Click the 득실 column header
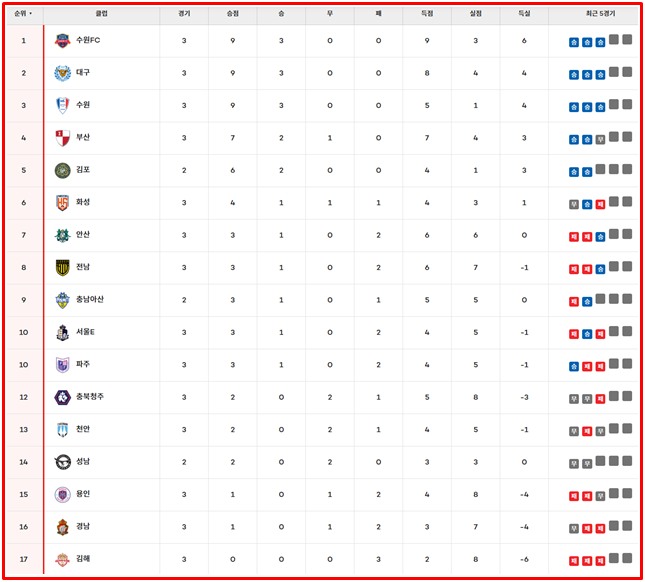 point(524,15)
